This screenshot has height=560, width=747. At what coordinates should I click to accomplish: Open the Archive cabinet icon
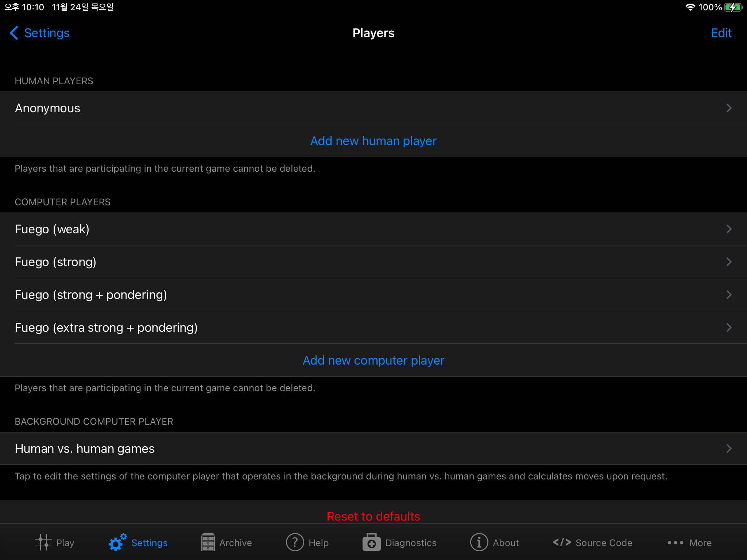[x=208, y=542]
